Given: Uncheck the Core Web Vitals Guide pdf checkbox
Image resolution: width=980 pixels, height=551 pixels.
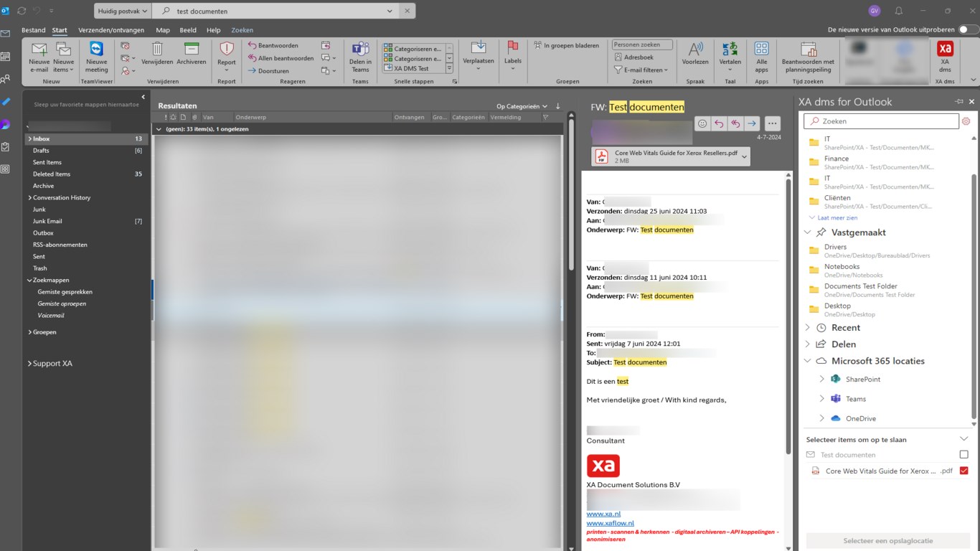Looking at the screenshot, I should 964,471.
